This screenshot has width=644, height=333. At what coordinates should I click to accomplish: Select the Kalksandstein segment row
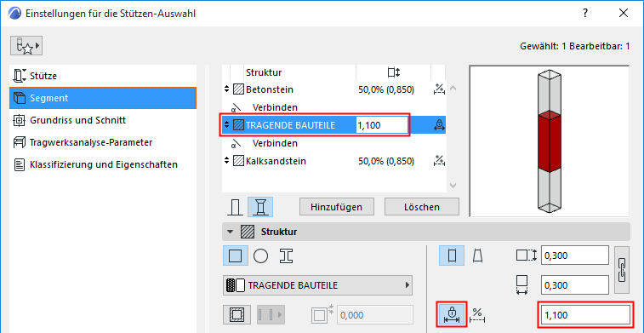coord(334,161)
